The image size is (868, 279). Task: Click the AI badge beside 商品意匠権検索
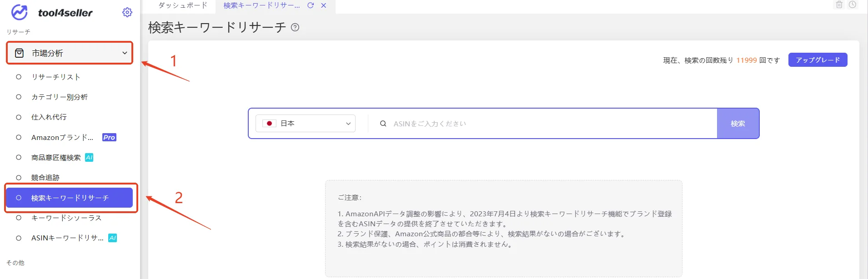tap(89, 157)
